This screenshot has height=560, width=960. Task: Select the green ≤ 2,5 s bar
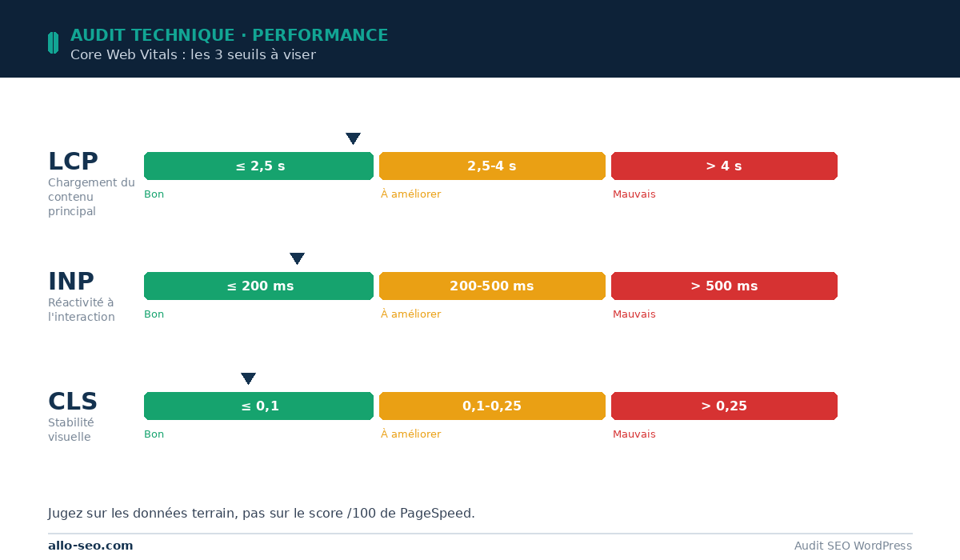[258, 166]
